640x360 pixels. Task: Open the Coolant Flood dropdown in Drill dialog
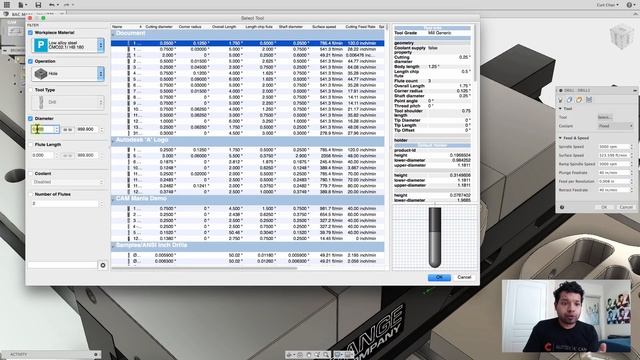(615, 126)
